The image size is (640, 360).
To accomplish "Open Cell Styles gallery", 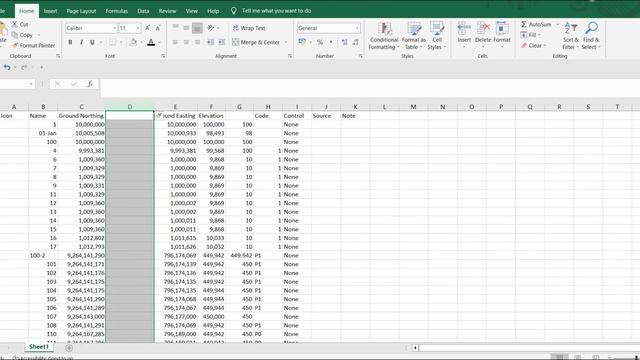I will click(x=437, y=36).
